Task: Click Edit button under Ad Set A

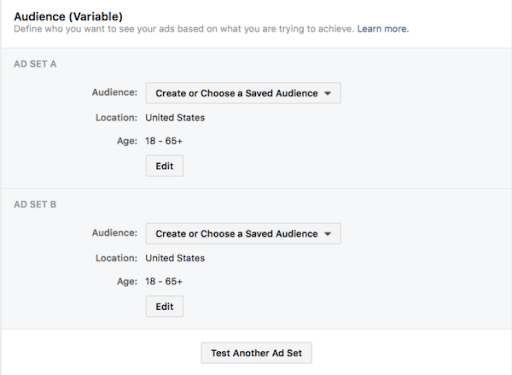Action: (164, 166)
